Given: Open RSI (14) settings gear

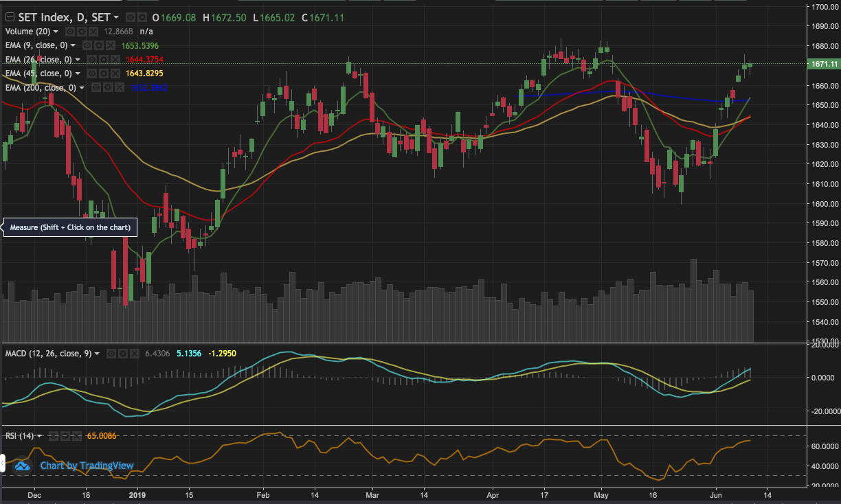Looking at the screenshot, I should 65,436.
